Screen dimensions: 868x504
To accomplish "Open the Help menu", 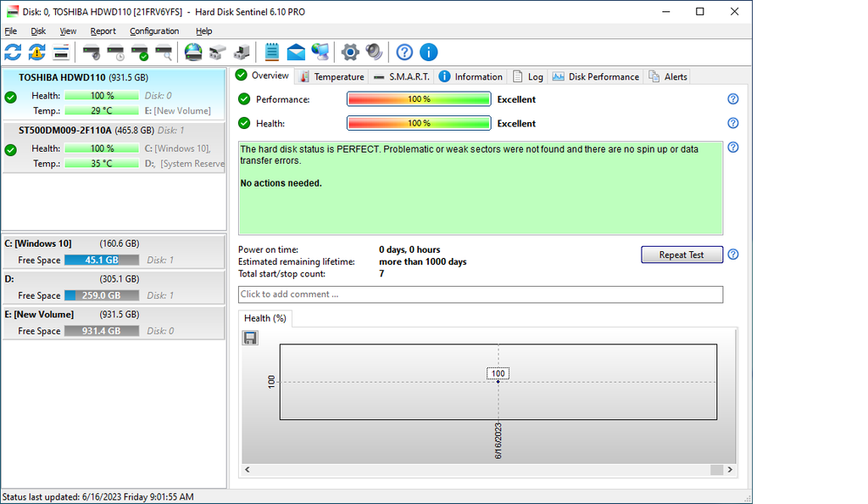I will [203, 31].
